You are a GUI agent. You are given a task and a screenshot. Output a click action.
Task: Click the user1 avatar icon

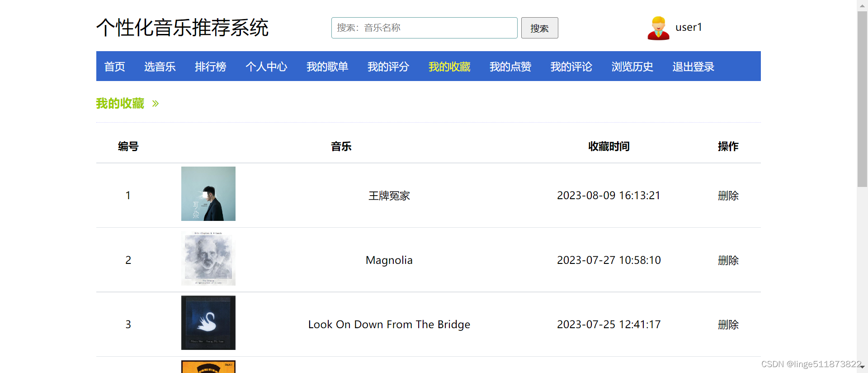pyautogui.click(x=658, y=28)
